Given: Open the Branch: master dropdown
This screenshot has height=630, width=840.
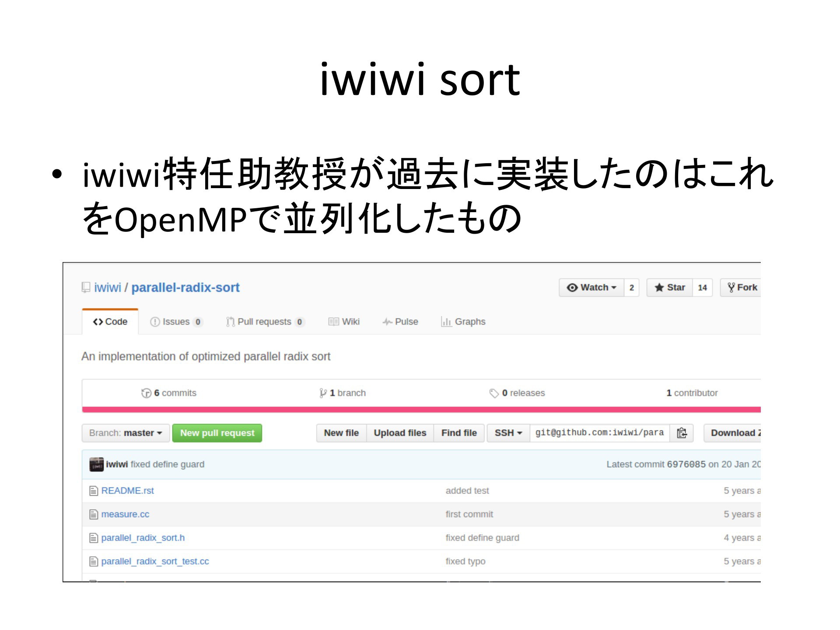Looking at the screenshot, I should [126, 433].
